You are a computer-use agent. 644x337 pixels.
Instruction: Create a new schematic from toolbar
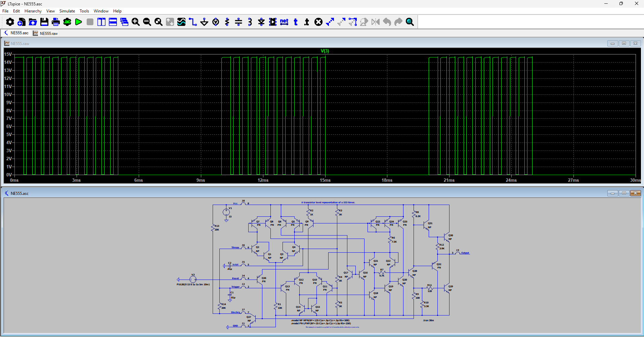point(22,22)
